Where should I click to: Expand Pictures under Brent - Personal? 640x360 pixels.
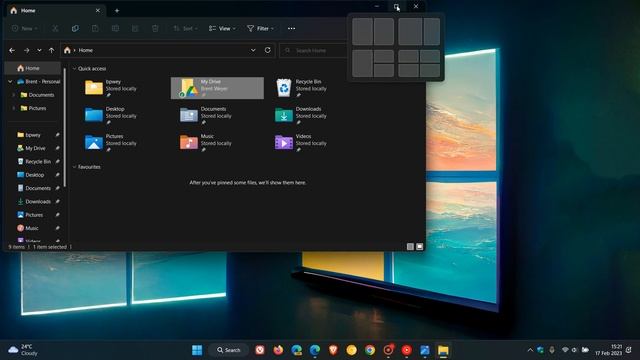14,108
